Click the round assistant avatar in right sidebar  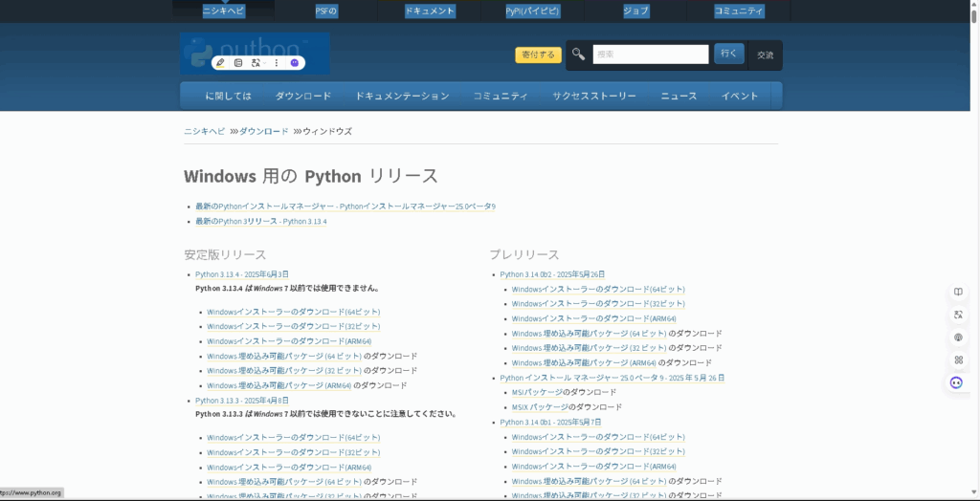click(x=956, y=382)
